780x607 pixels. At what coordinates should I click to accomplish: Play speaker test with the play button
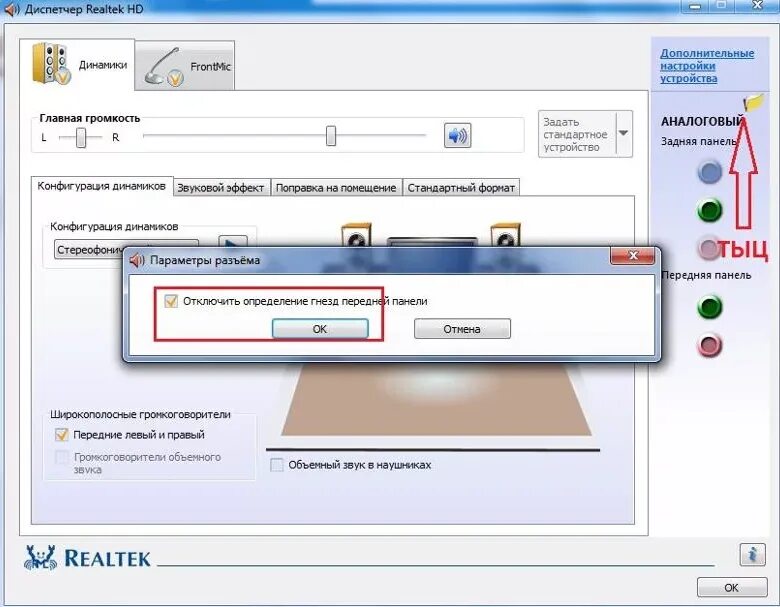point(233,241)
